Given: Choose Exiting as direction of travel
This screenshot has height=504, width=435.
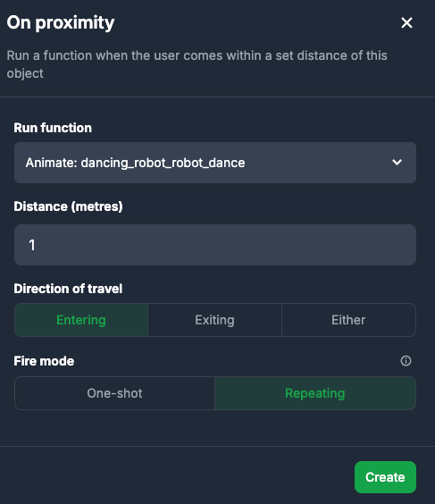Looking at the screenshot, I should (214, 320).
